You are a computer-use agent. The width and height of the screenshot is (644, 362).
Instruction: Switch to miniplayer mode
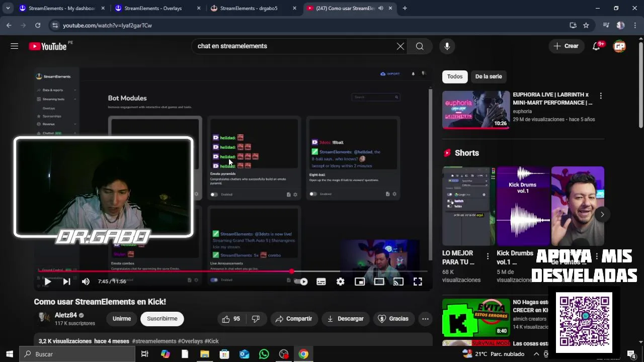click(x=360, y=282)
